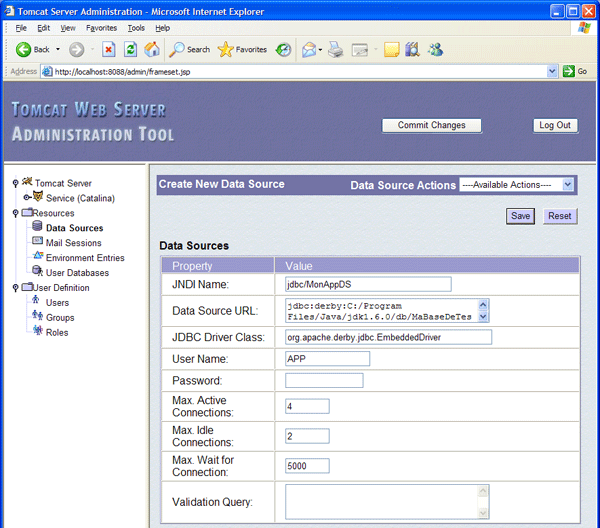This screenshot has width=600, height=528.
Task: Click the IE Stop toolbar icon
Action: click(x=108, y=49)
